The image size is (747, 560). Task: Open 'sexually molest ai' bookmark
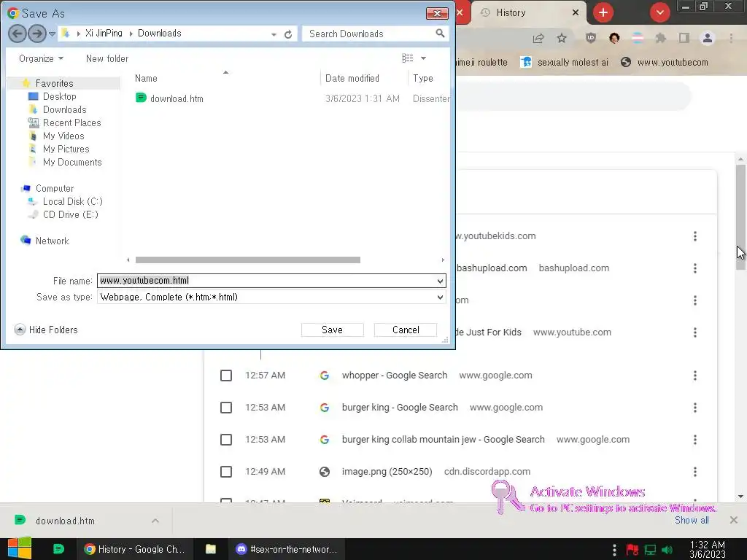pyautogui.click(x=564, y=63)
